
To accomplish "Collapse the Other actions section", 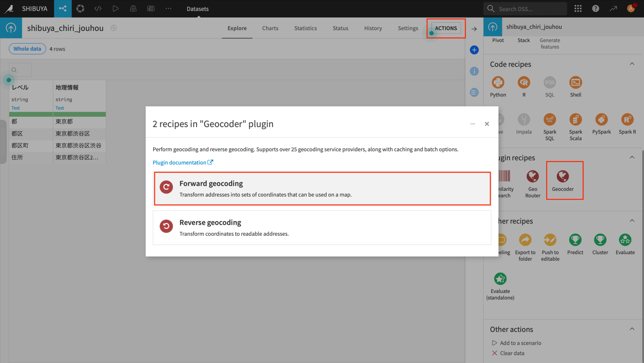I will (632, 329).
